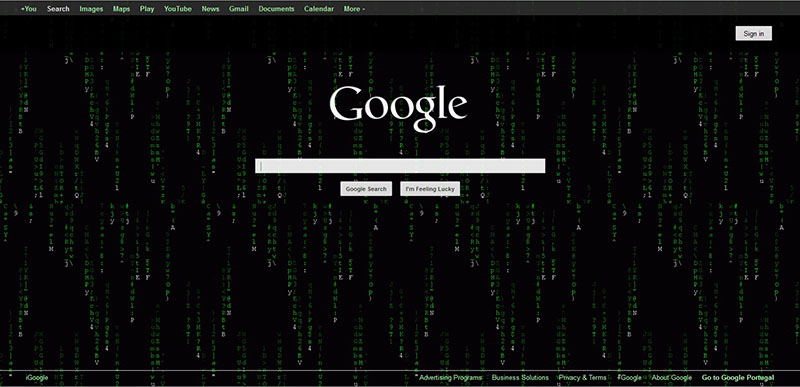800x387 pixels.
Task: Open Play from the top navigation
Action: tap(147, 9)
